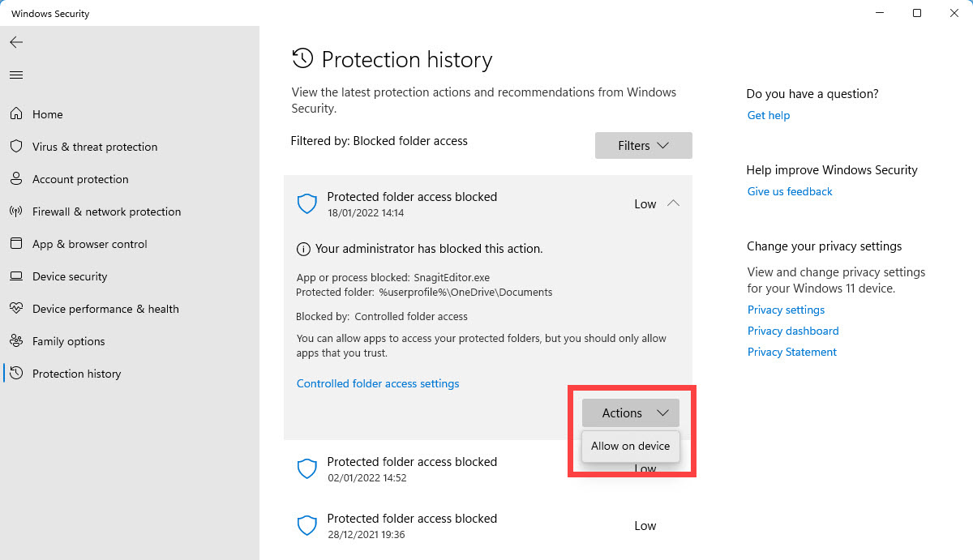Screen dimensions: 973x560
Task: Open the hamburger navigation menu
Action: point(16,75)
